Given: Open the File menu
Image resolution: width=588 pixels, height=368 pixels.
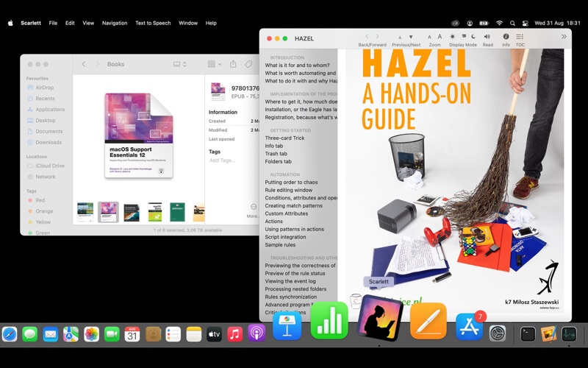Looking at the screenshot, I should 53,23.
